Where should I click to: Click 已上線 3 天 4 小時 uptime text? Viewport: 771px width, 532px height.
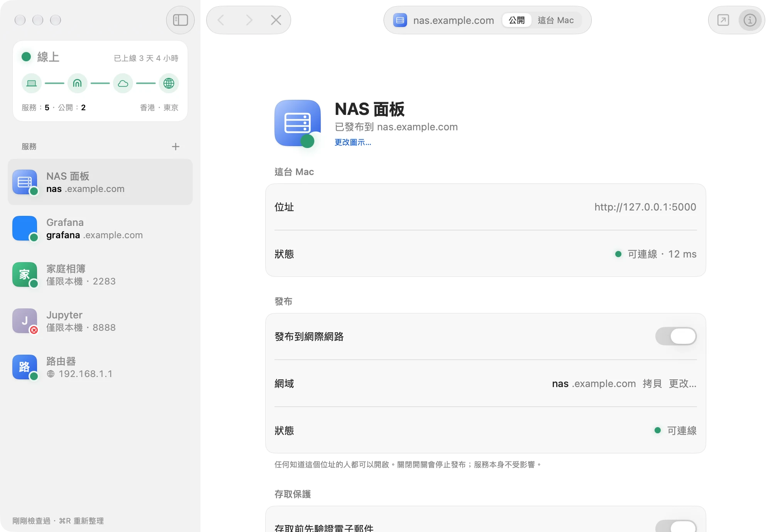pyautogui.click(x=146, y=58)
